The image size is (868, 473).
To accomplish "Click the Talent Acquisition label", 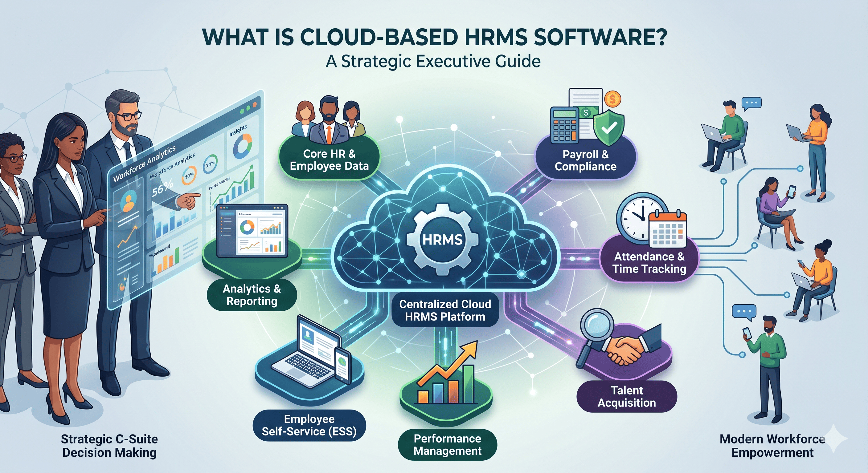I will tap(627, 397).
